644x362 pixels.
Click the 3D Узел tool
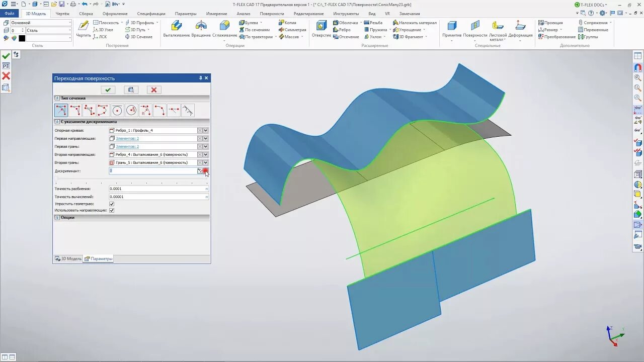[103, 30]
